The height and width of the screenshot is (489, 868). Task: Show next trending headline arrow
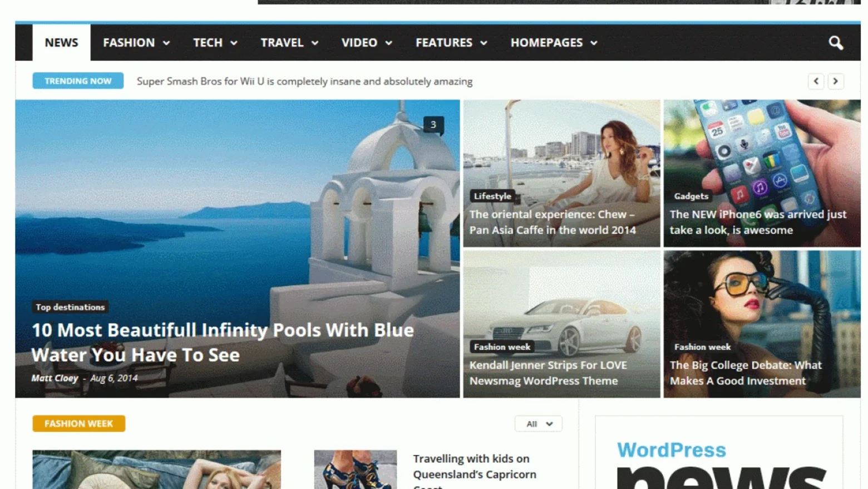tap(835, 81)
